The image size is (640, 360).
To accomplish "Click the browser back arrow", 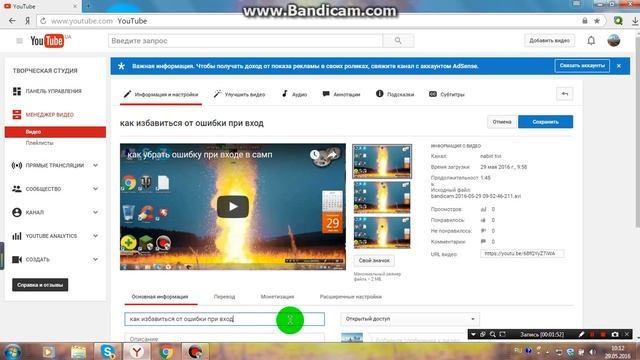I will [x=12, y=21].
